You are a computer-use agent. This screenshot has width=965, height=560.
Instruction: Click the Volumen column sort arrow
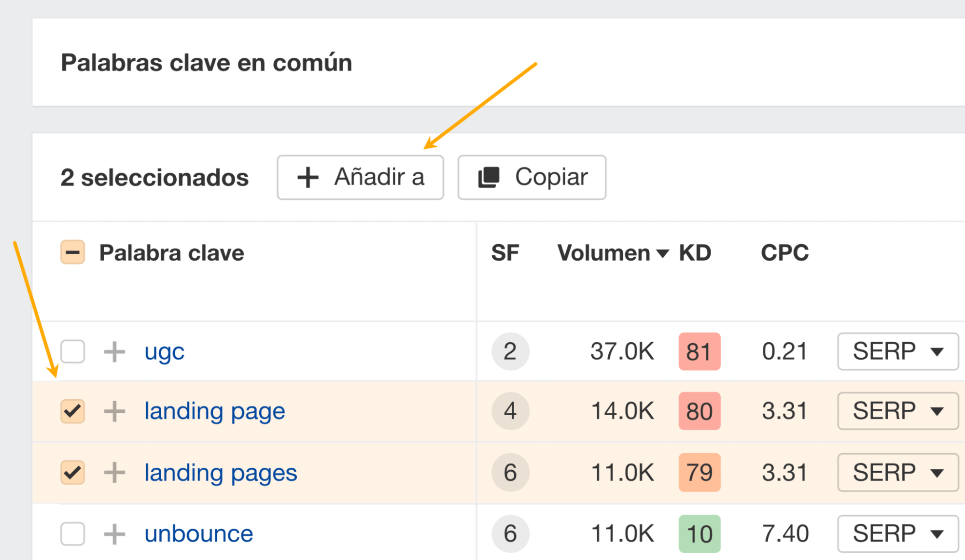click(x=662, y=252)
